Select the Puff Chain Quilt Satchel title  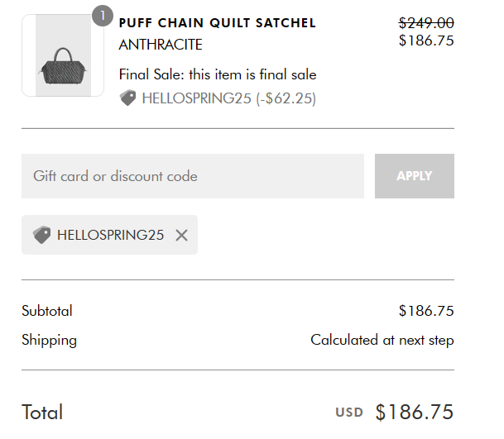click(218, 23)
